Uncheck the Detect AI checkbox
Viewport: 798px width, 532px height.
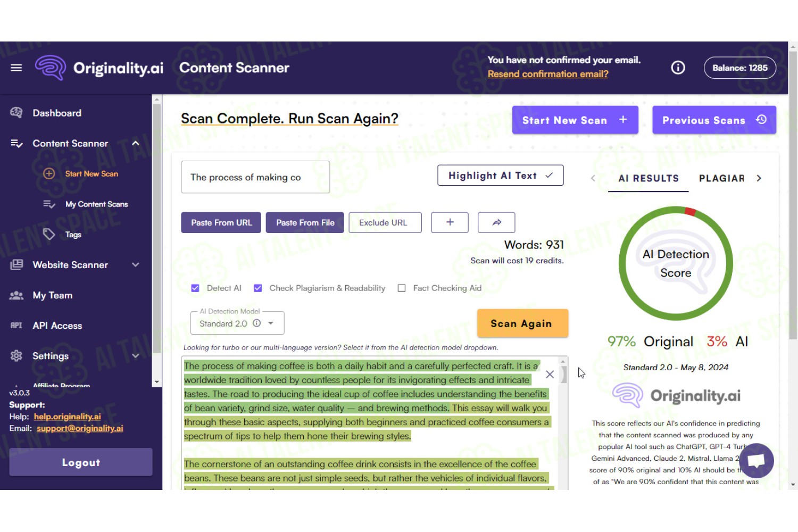click(195, 288)
